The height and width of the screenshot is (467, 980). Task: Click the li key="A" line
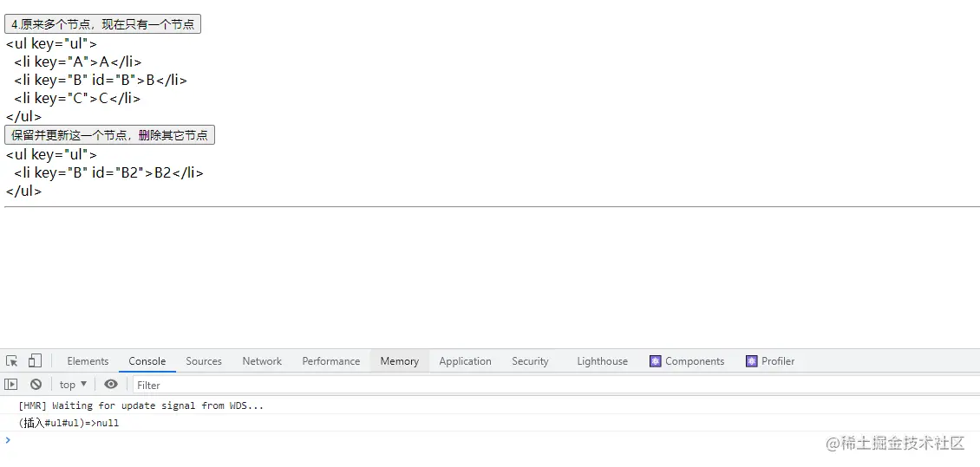[x=78, y=62]
